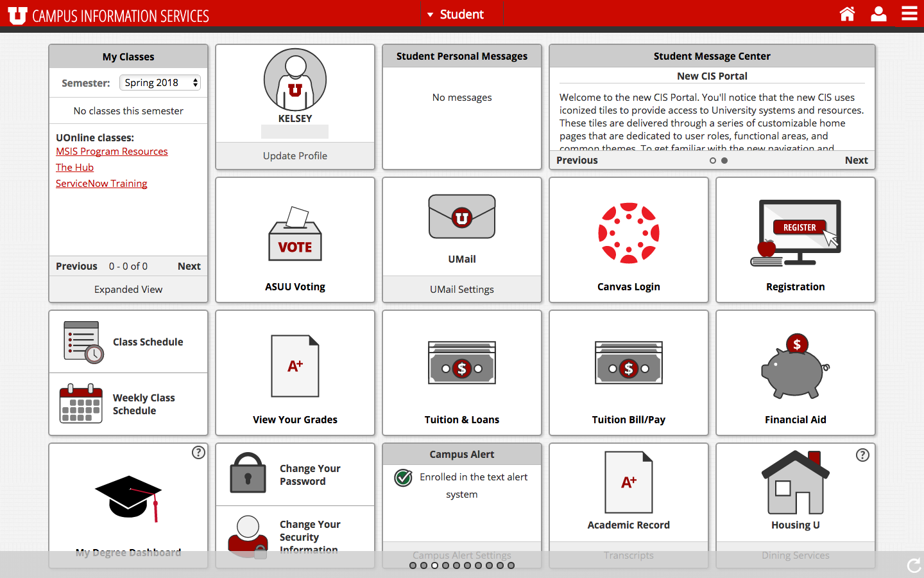Open the Semester dropdown showing Spring 2018
924x578 pixels.
(160, 83)
